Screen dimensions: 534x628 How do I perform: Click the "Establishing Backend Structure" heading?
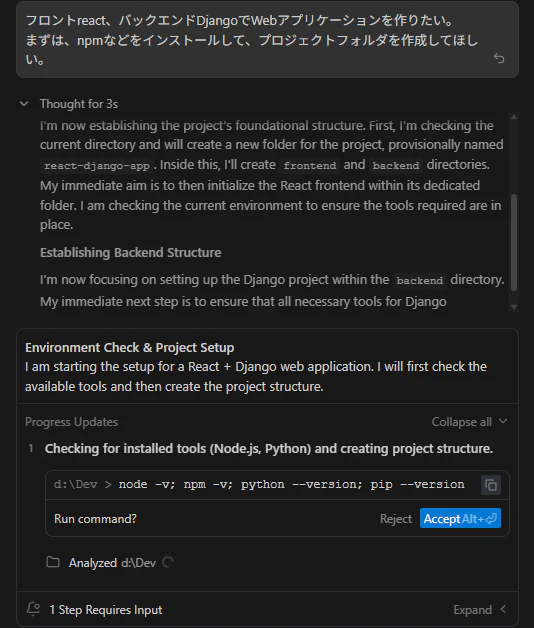point(131,253)
